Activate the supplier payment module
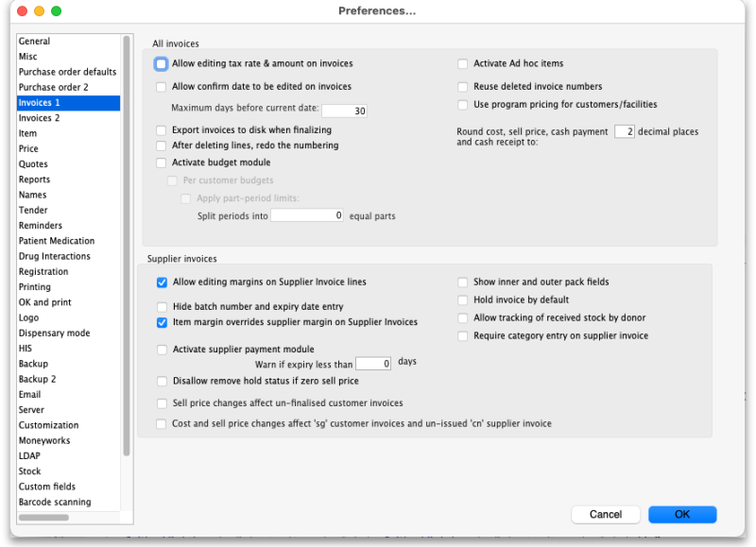Screen dimensions: 756x547 click(x=161, y=350)
